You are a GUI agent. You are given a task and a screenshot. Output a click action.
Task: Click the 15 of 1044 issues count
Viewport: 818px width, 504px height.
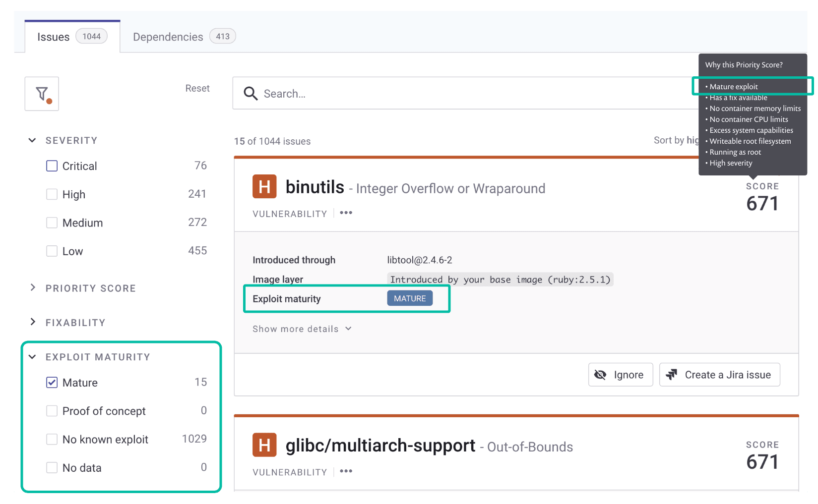pyautogui.click(x=272, y=141)
